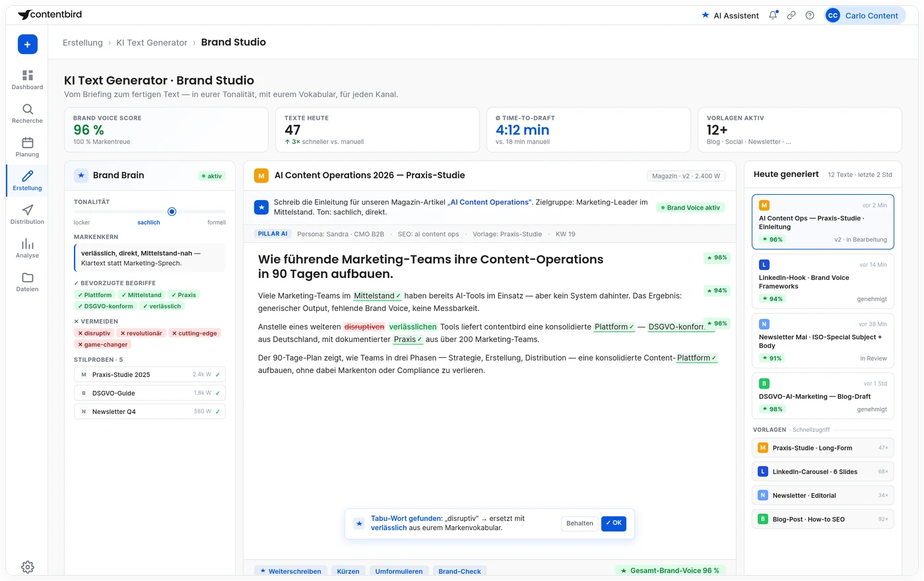This screenshot has height=581, width=924.
Task: Open the KW 19 week selector
Action: pyautogui.click(x=566, y=234)
